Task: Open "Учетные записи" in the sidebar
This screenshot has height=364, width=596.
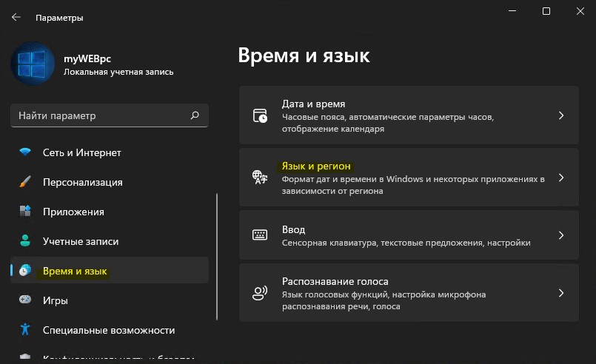Action: point(110,241)
